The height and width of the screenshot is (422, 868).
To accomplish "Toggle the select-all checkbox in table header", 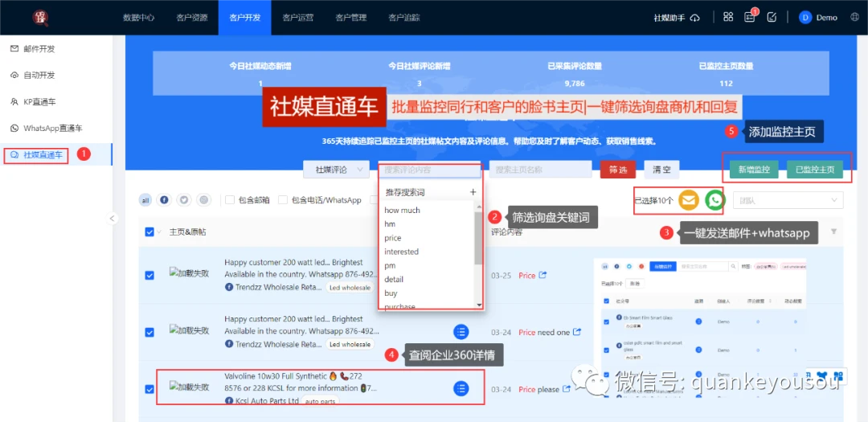I will pyautogui.click(x=149, y=232).
